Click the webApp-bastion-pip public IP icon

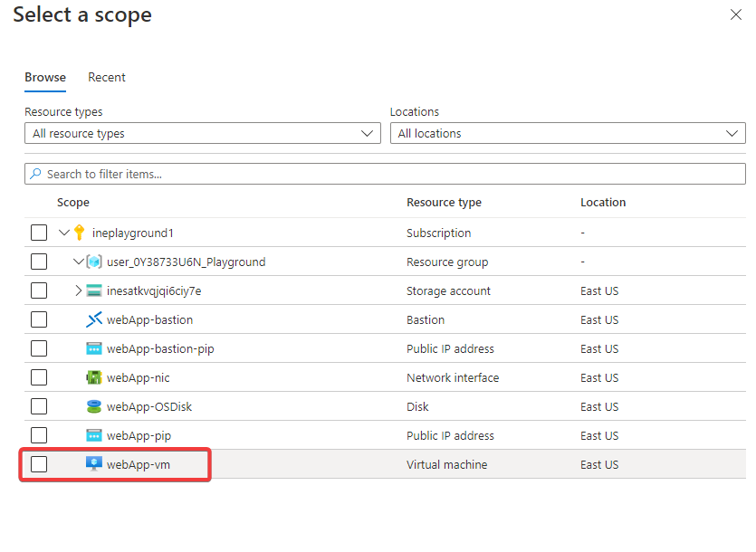(94, 348)
